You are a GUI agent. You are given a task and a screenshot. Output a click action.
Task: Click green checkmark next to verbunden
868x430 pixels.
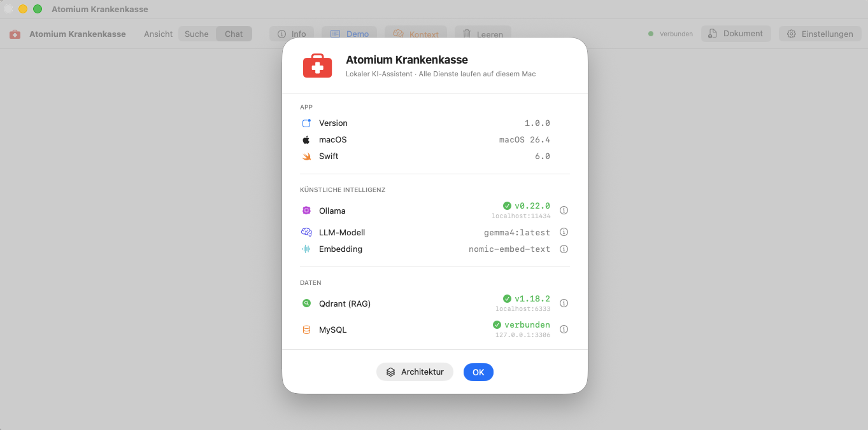(x=497, y=324)
